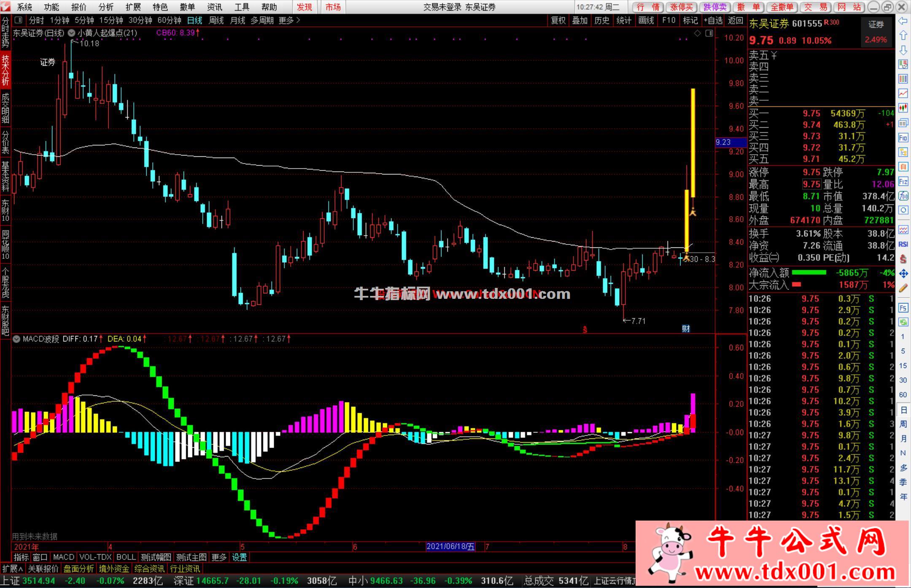
Task: Click the 画线 drawing button
Action: (x=646, y=20)
